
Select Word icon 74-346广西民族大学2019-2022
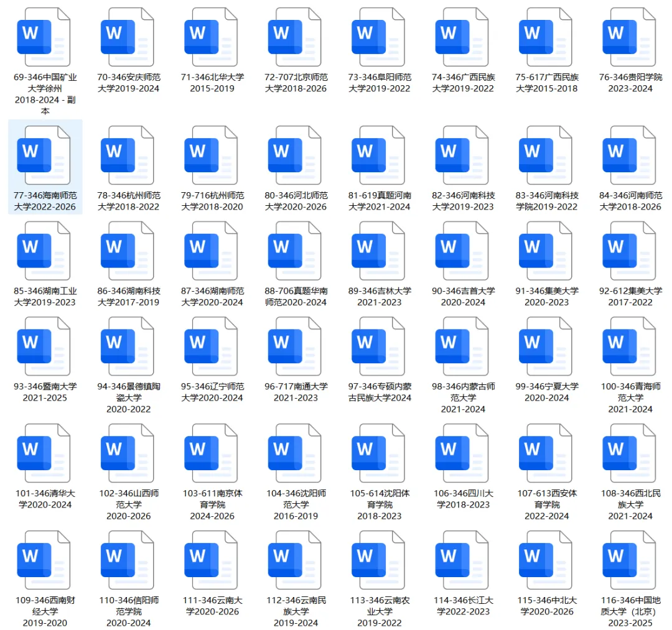[462, 37]
